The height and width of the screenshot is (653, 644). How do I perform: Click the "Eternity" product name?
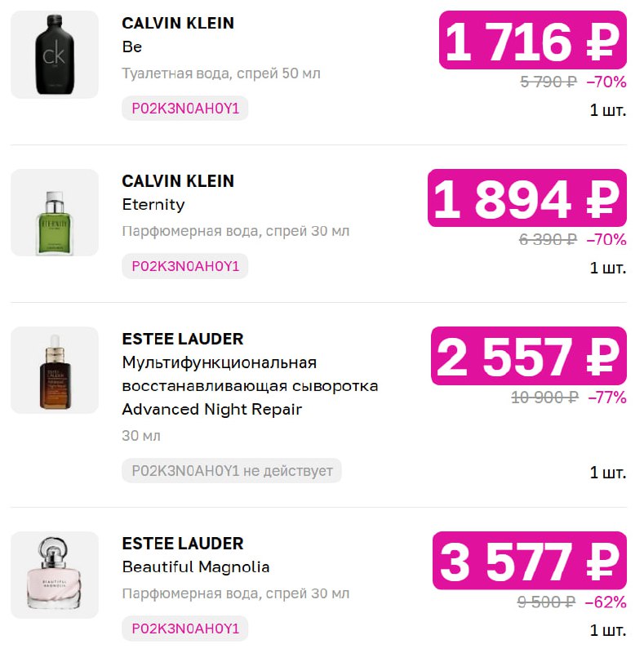[x=153, y=204]
